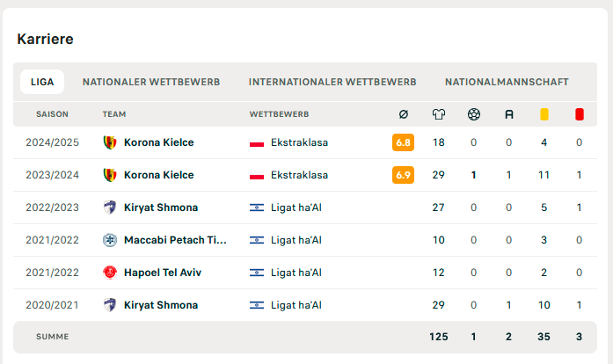Show the Nationalmannschaft tab
The height and width of the screenshot is (364, 613).
tap(507, 82)
